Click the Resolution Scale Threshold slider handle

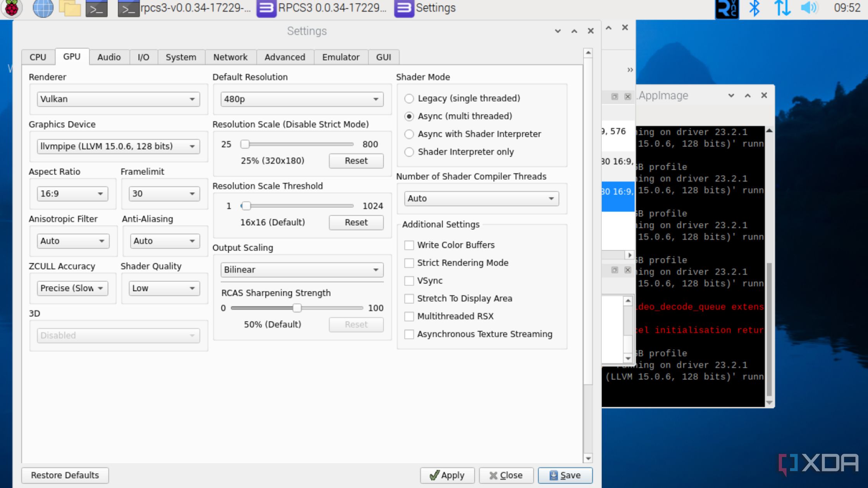[246, 206]
